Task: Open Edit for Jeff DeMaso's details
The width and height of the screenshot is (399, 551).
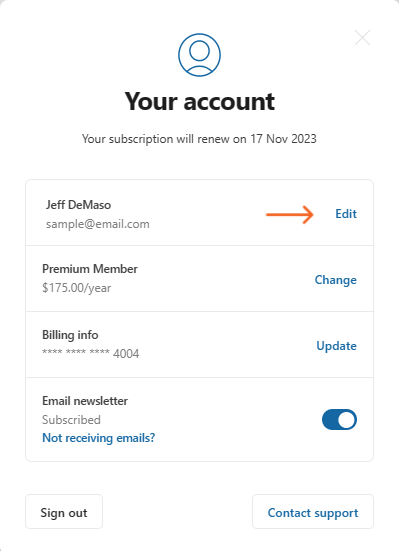Action: click(346, 214)
